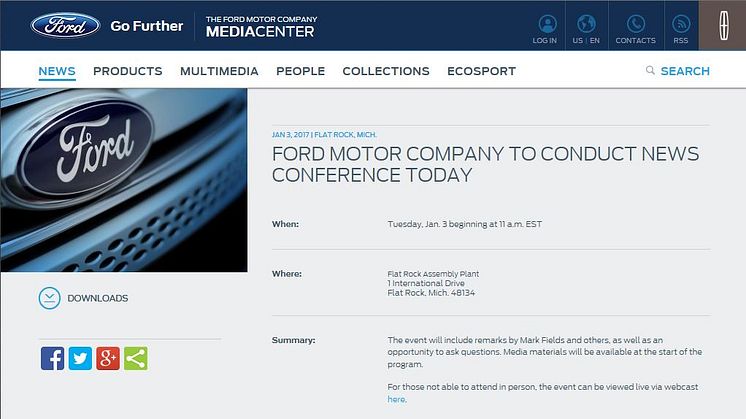This screenshot has height=419, width=746.
Task: Go to the People section
Action: [x=300, y=71]
